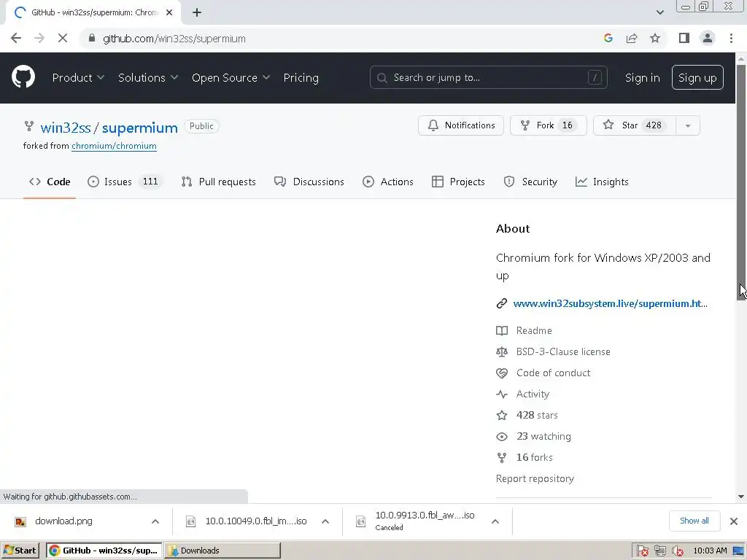Switch to the Pull requests tab
The height and width of the screenshot is (560, 747).
click(219, 182)
